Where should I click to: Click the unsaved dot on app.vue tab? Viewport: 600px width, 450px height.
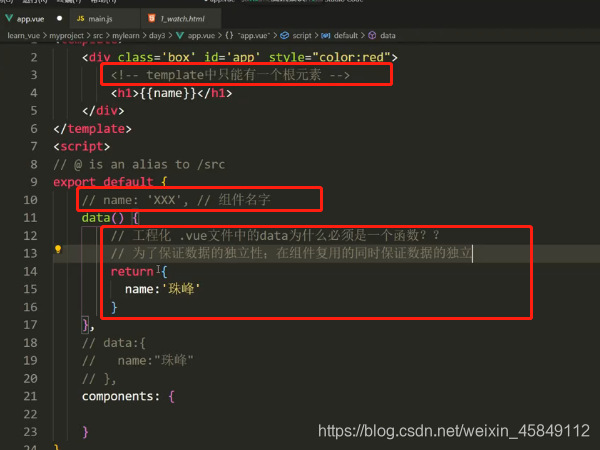click(x=59, y=18)
